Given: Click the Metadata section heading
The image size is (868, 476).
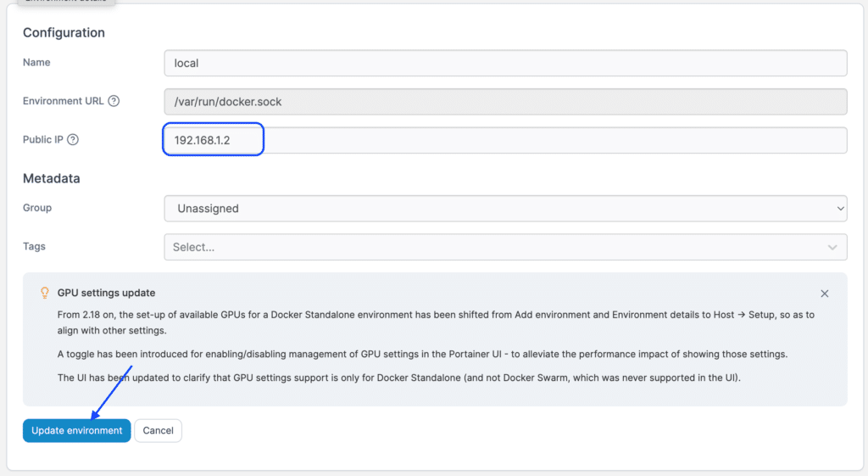Looking at the screenshot, I should click(x=52, y=178).
